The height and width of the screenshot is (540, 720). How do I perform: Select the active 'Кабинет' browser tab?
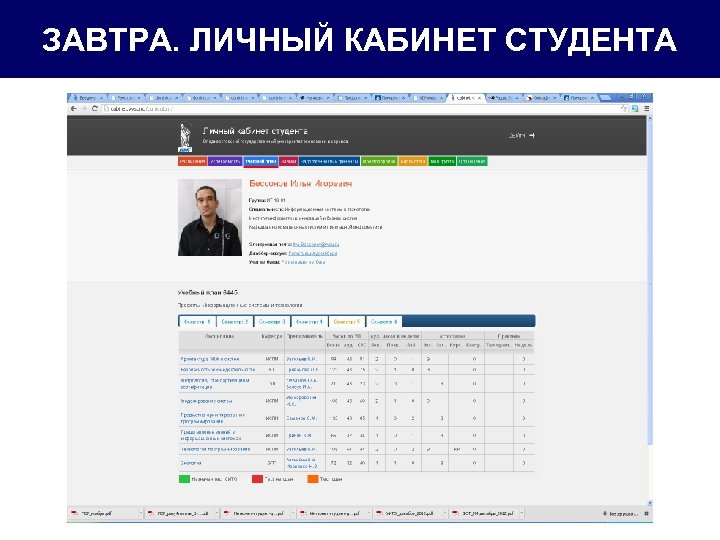pos(465,98)
